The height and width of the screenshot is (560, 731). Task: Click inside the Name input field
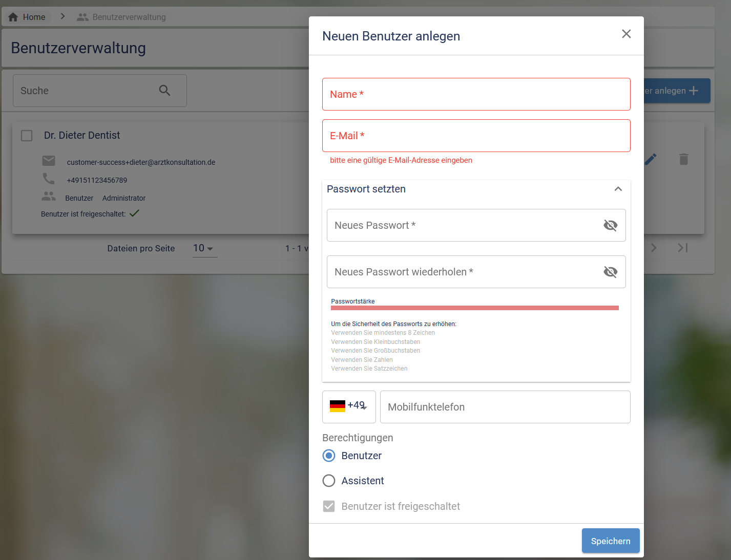[476, 94]
